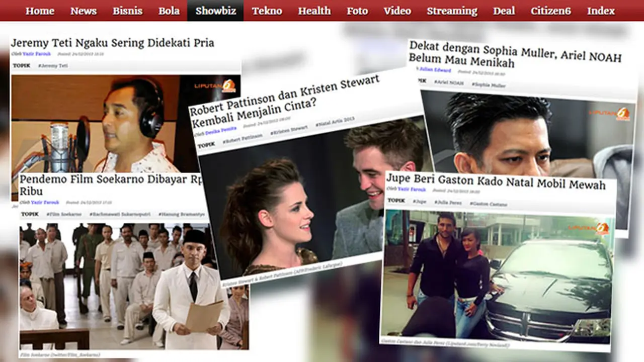Open the Jupe Beri Gaston Kado Natal headline

pos(496,184)
